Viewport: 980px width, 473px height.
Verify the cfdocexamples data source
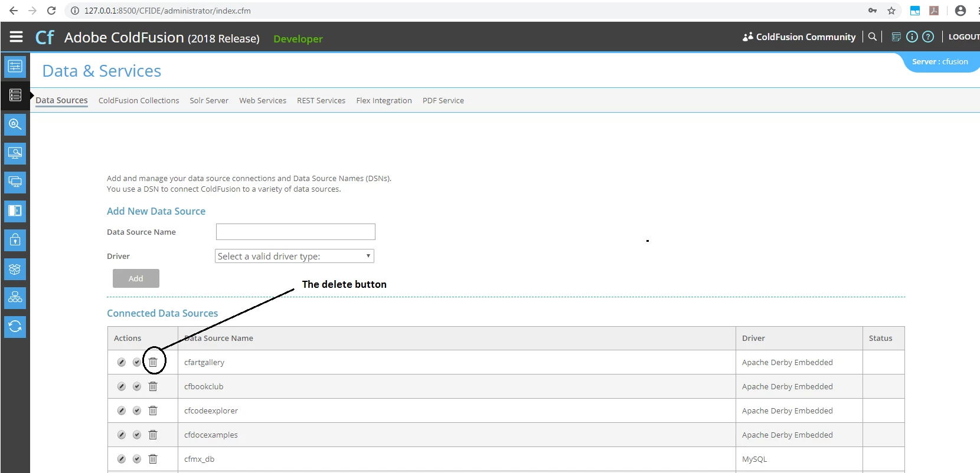[x=137, y=435]
